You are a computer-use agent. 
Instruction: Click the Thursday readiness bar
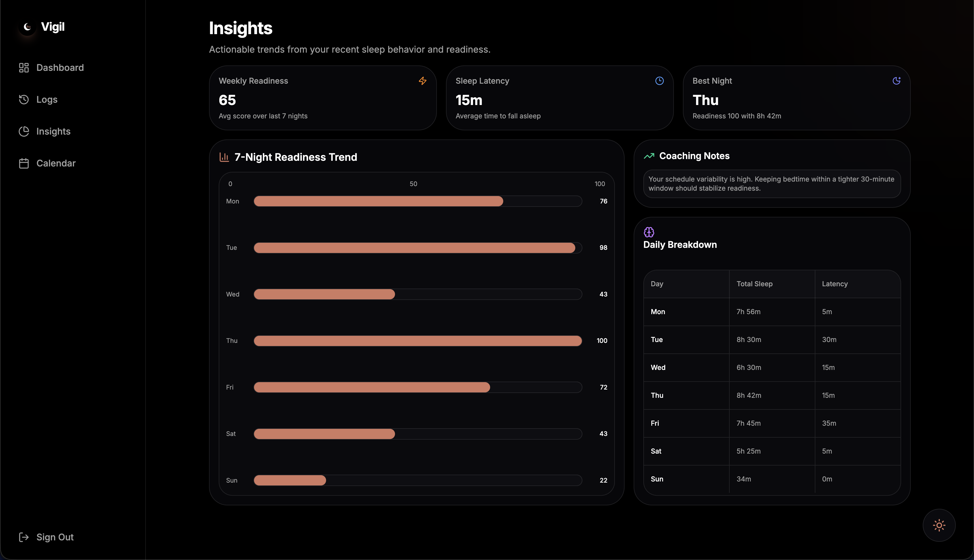(418, 341)
